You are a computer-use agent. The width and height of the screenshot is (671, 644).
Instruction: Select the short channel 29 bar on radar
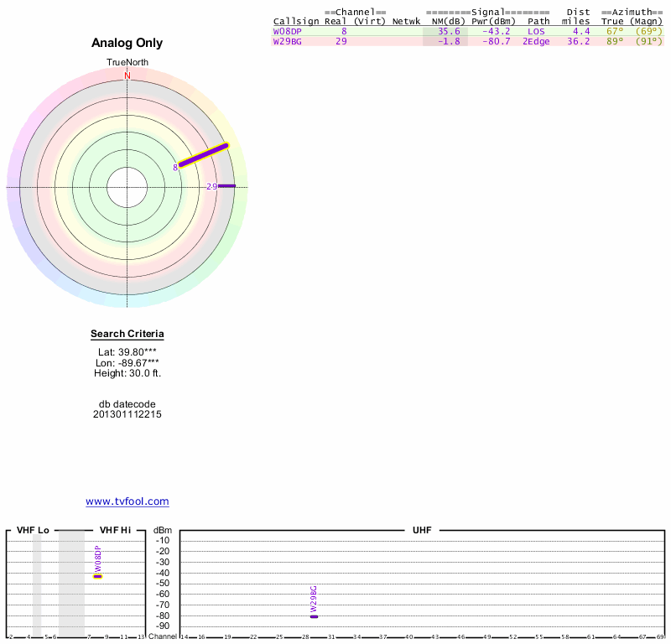click(227, 186)
